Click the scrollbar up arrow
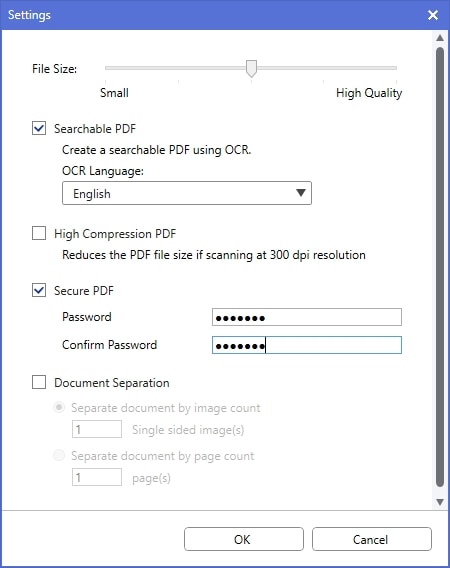The image size is (450, 568). 440,38
